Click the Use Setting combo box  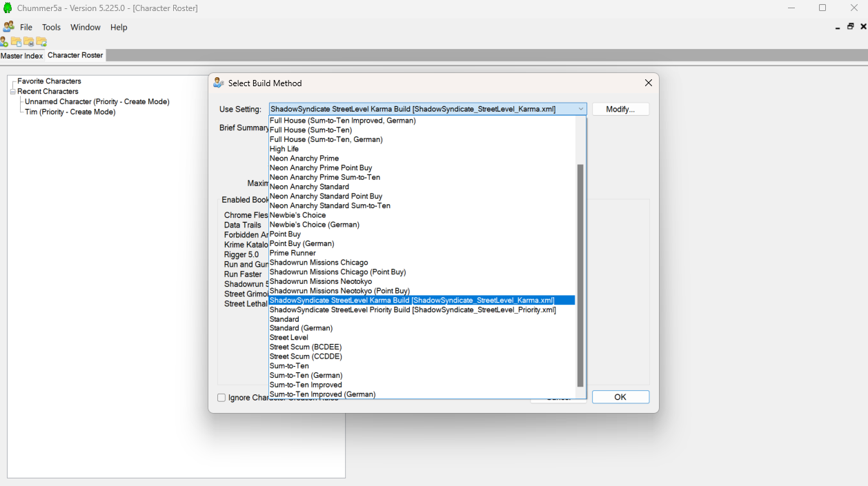tap(428, 109)
